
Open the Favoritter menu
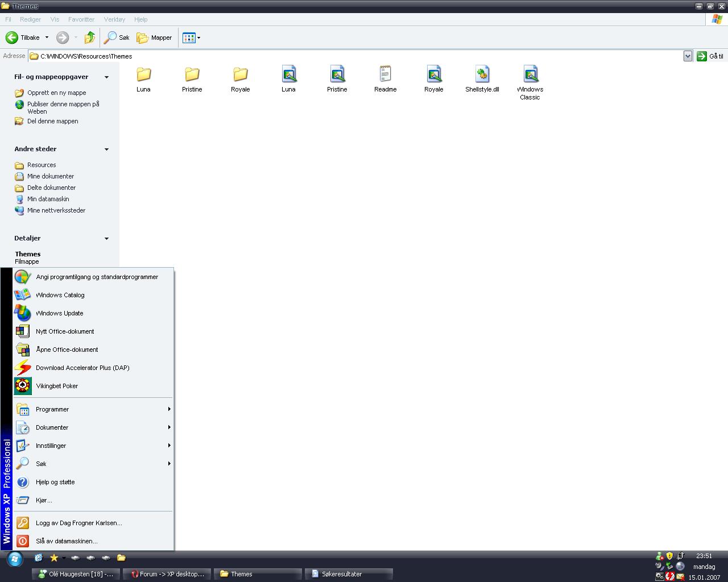(x=81, y=19)
